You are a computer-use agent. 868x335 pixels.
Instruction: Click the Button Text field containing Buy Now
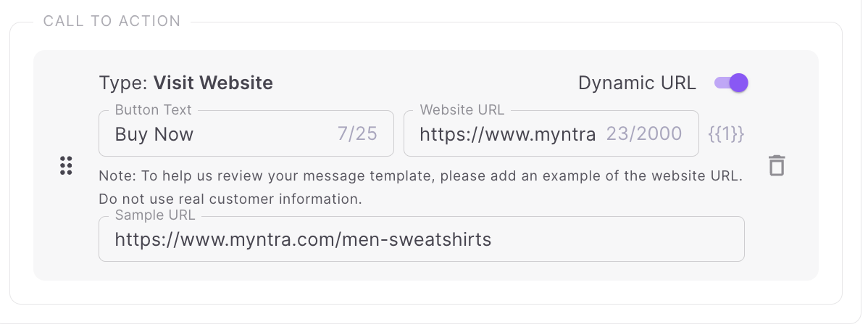click(217, 134)
